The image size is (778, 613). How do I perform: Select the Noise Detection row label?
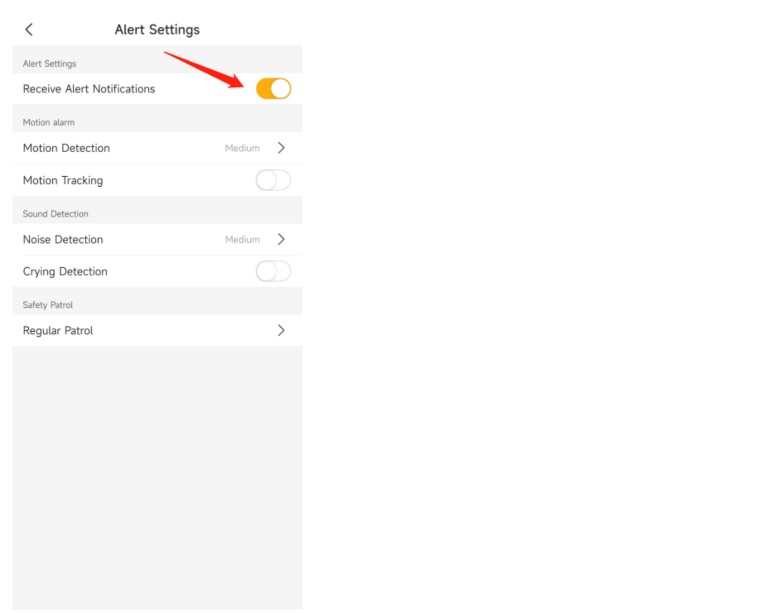(x=63, y=239)
